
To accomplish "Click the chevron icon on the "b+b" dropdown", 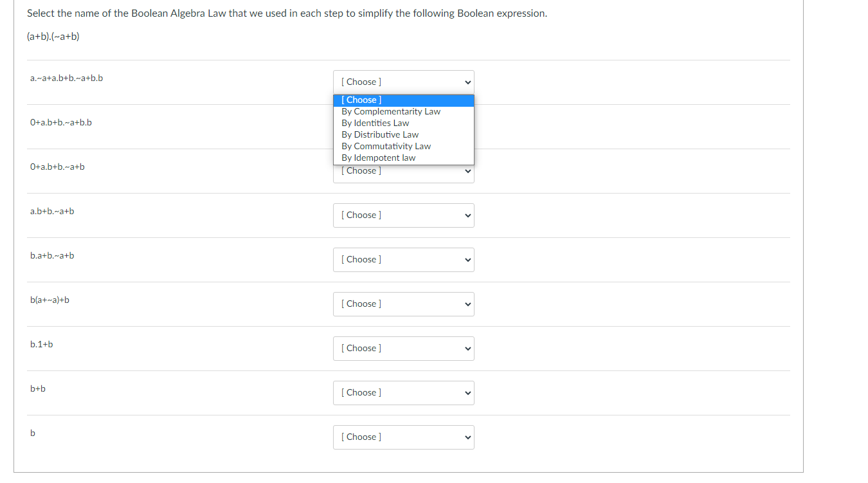I will pyautogui.click(x=468, y=392).
